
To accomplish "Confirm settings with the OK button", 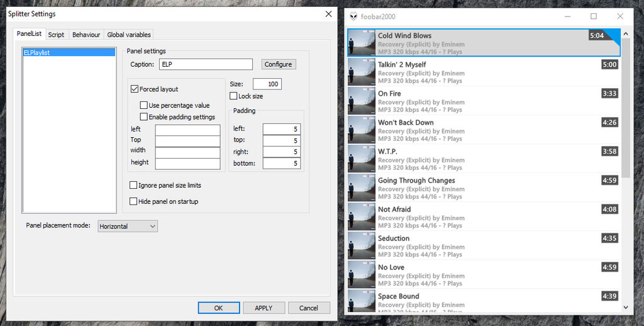I will pyautogui.click(x=218, y=308).
